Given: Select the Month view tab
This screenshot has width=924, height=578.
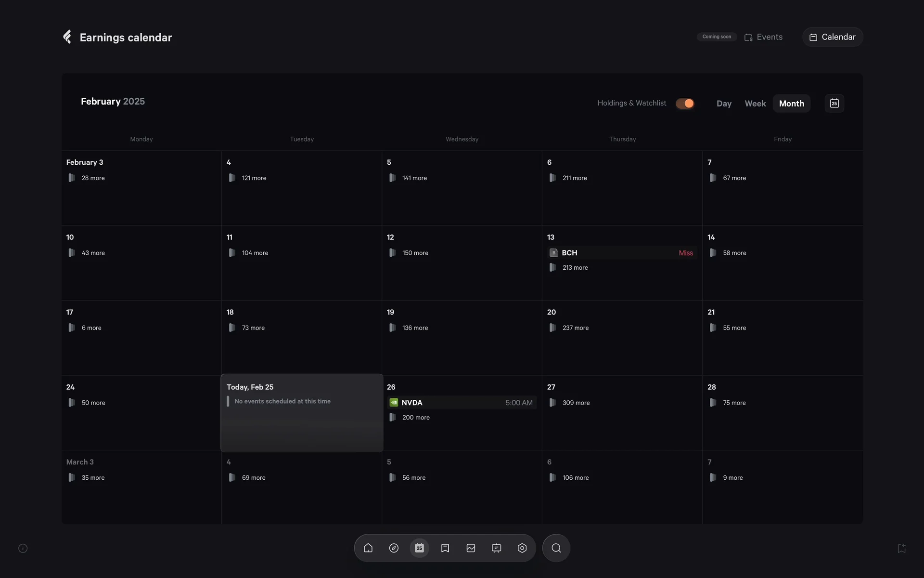Looking at the screenshot, I should pos(791,104).
